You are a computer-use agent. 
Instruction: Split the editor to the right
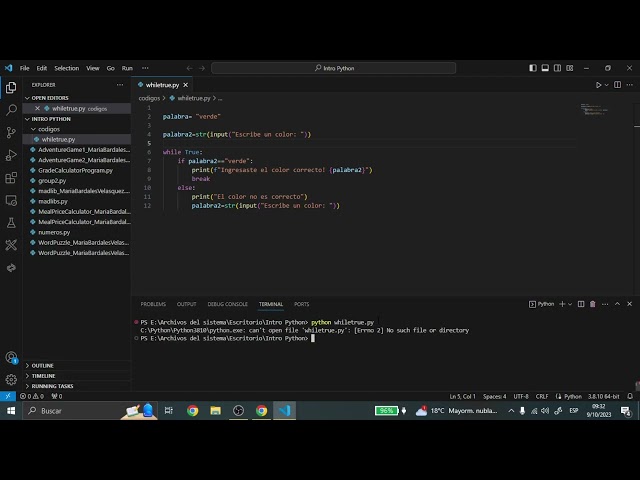[x=618, y=85]
